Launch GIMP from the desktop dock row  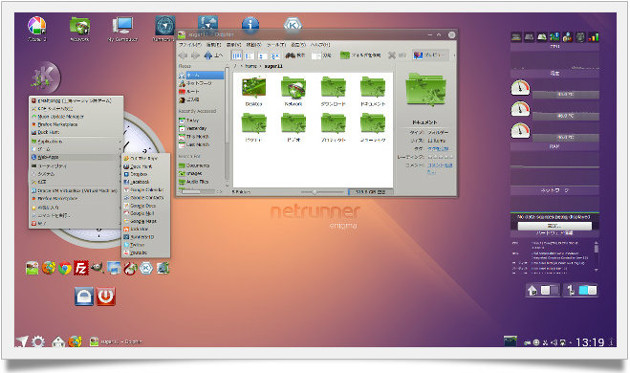[x=97, y=268]
